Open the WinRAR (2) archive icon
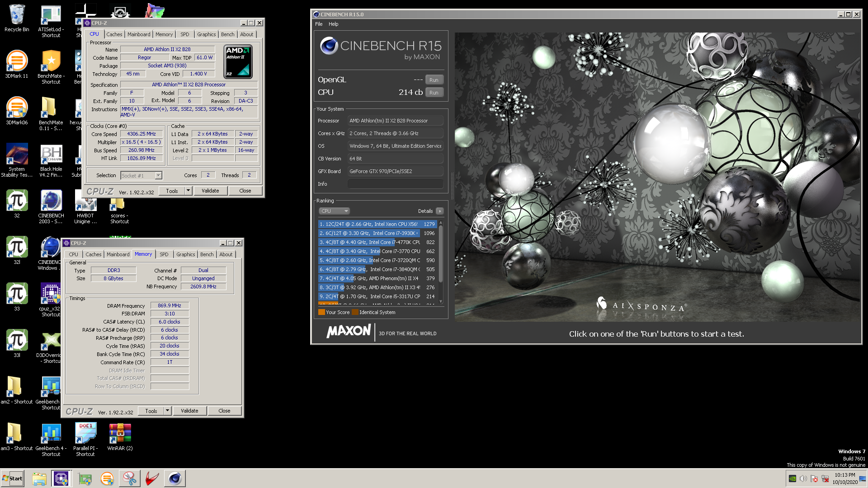 point(120,436)
